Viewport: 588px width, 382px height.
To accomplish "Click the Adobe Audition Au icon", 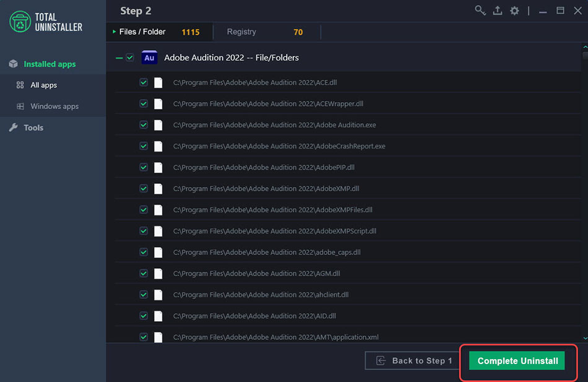I will pos(149,58).
